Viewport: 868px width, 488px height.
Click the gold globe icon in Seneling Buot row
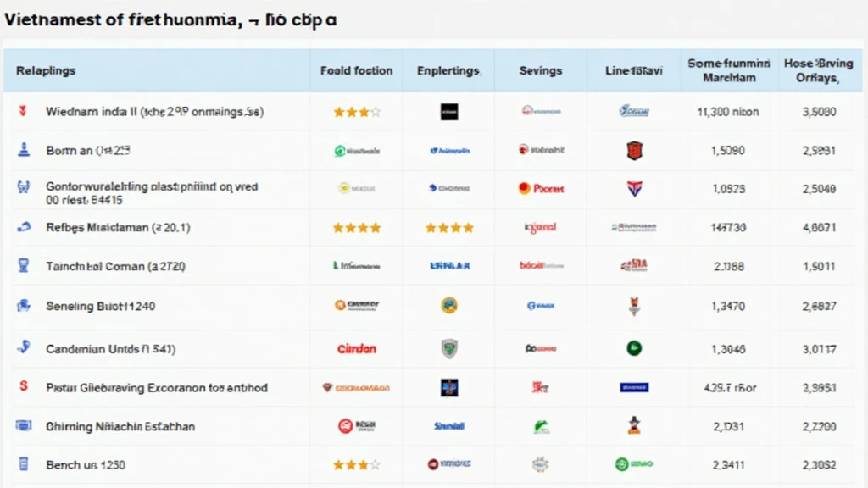click(449, 305)
